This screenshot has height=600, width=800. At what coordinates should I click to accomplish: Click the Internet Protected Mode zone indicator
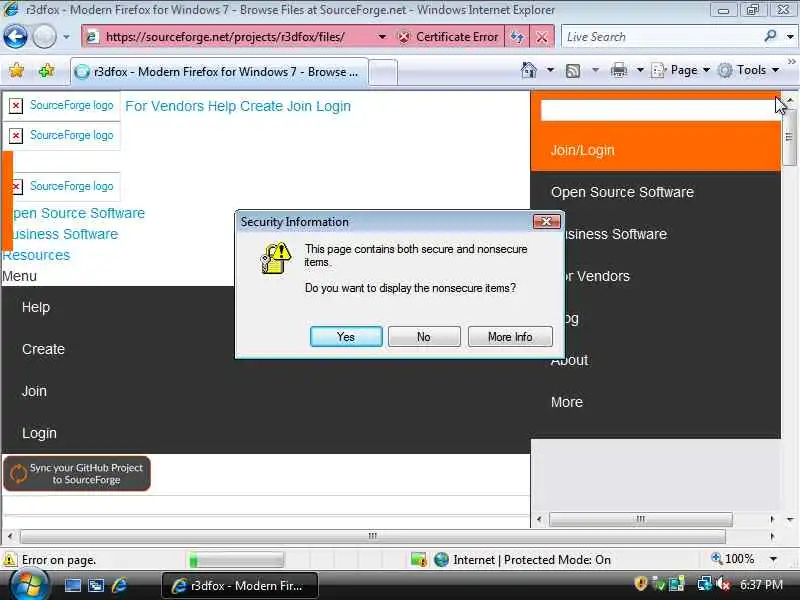pyautogui.click(x=522, y=560)
